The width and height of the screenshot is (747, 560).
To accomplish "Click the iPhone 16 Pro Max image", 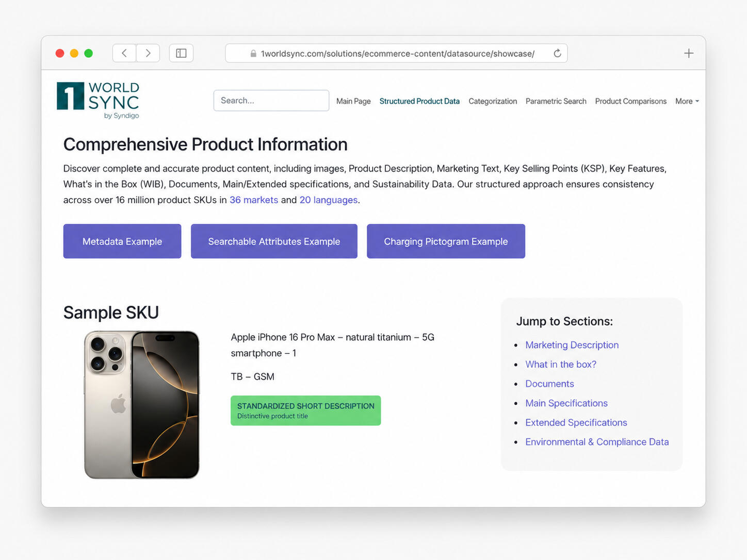I will [142, 405].
